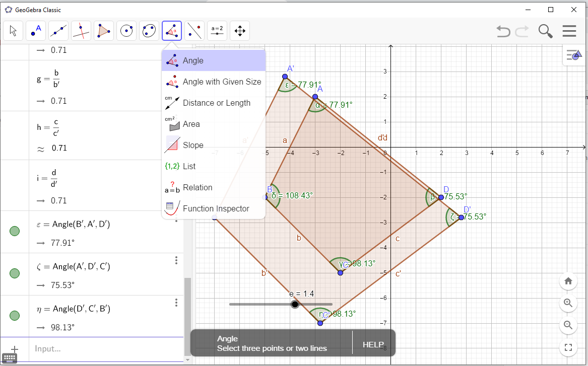The image size is (588, 366).
Task: Select the Point tool
Action: 36,31
